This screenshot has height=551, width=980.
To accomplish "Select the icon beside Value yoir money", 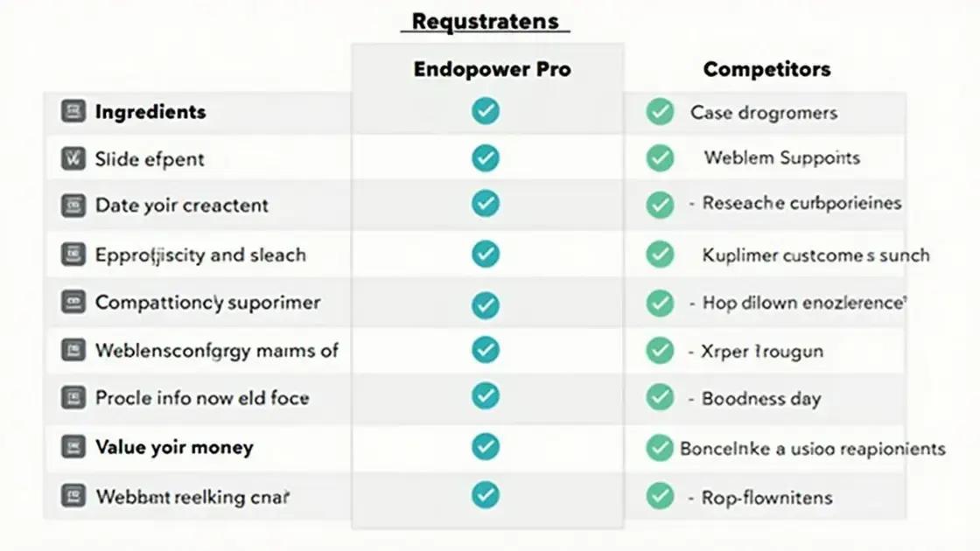I will 73,447.
